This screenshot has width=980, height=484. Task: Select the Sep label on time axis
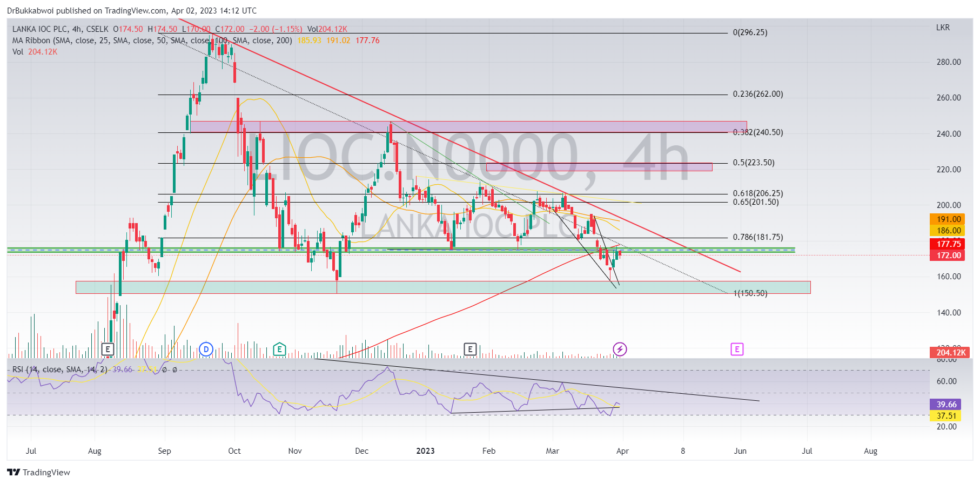click(x=164, y=451)
